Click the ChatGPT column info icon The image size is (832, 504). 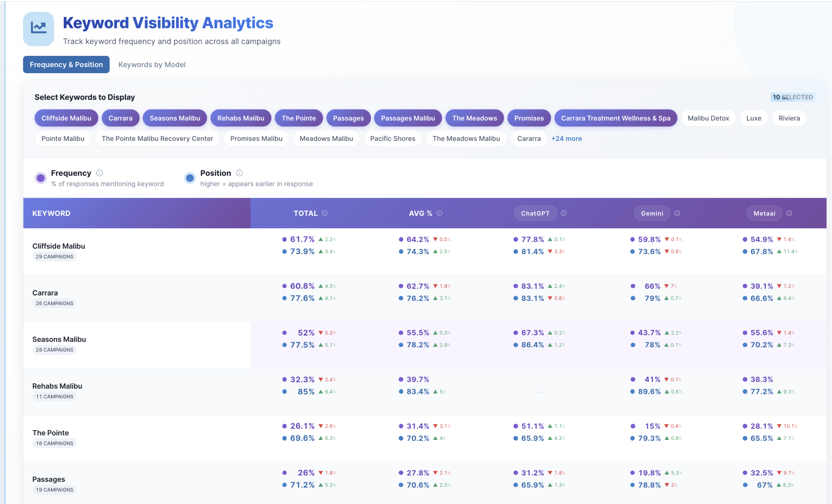pyautogui.click(x=563, y=213)
